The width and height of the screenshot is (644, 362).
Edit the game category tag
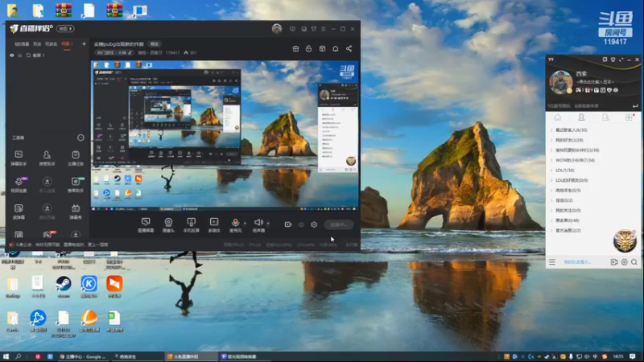[x=114, y=52]
